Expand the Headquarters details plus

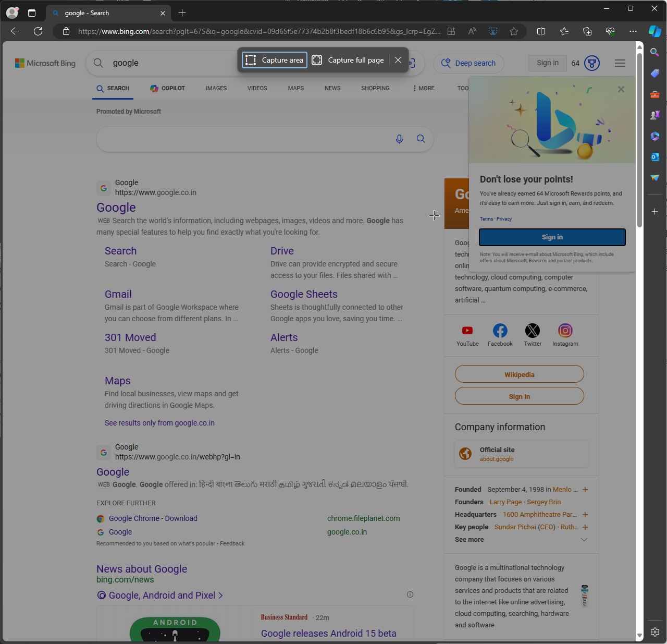585,515
